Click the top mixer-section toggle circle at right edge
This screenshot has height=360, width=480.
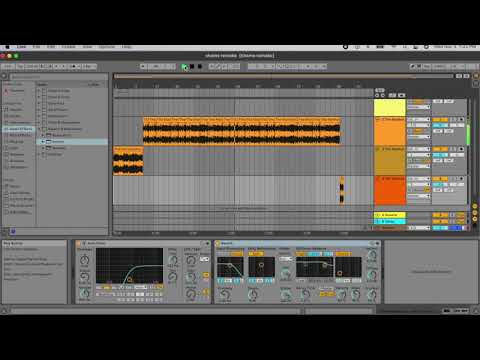coord(475,207)
